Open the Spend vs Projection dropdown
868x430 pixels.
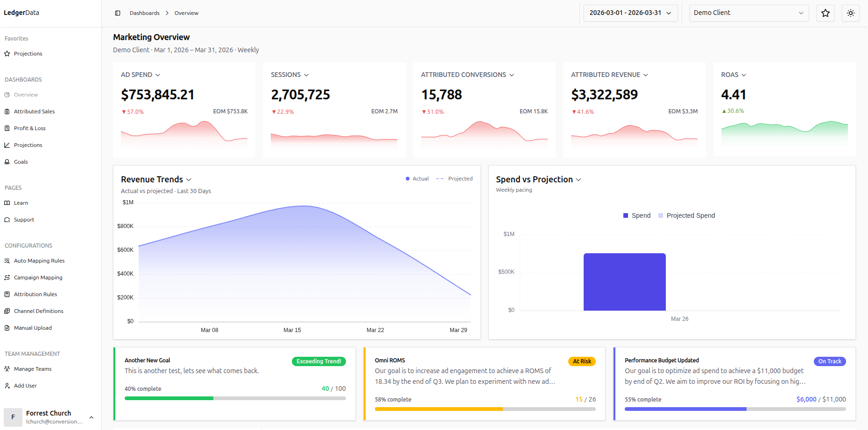pyautogui.click(x=579, y=180)
